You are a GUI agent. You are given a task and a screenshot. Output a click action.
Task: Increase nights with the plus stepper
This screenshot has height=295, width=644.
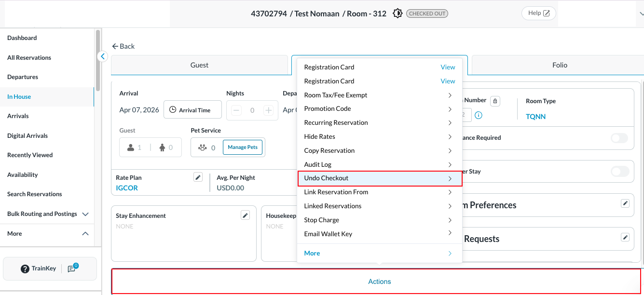[268, 110]
